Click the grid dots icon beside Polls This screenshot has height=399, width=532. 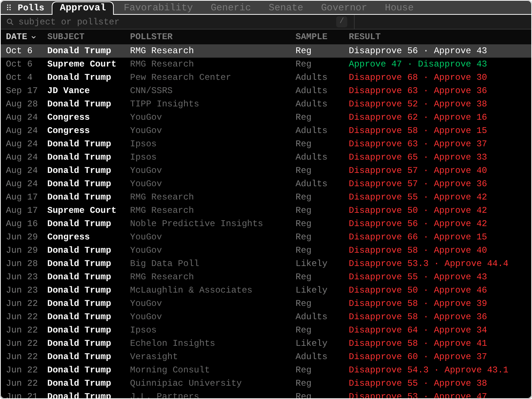[x=9, y=7]
